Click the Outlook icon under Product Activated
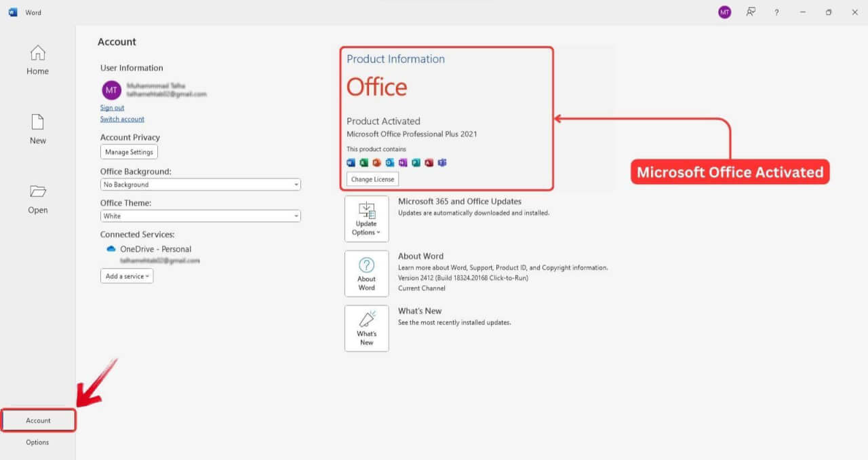 click(390, 163)
